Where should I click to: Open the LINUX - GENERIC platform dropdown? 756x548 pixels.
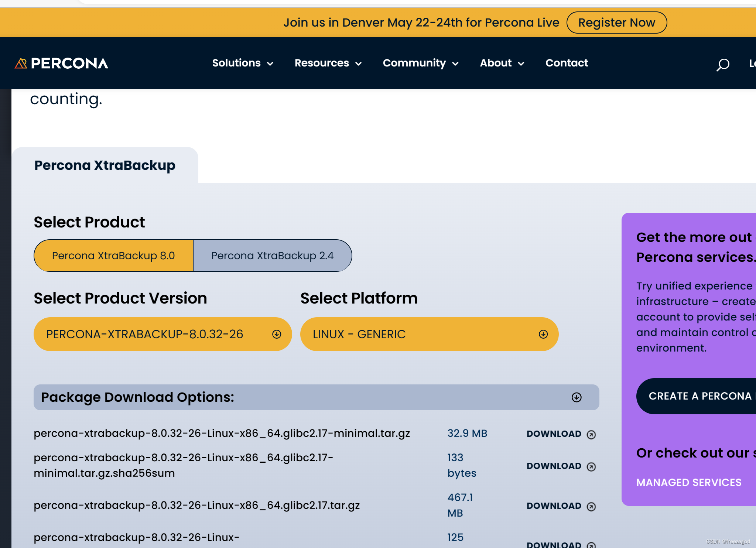tap(429, 334)
